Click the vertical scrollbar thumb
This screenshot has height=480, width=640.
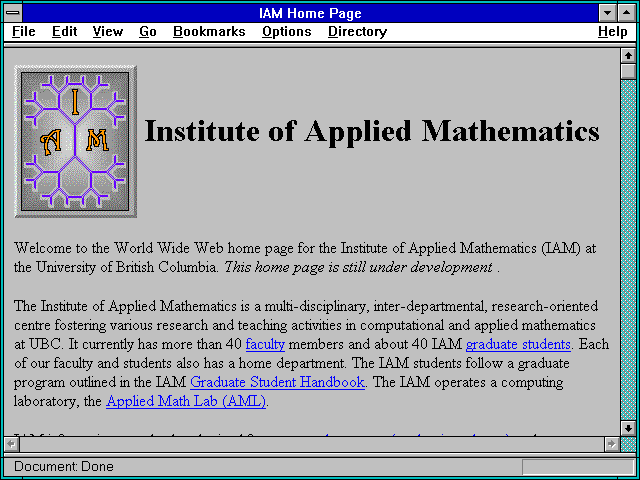628,71
